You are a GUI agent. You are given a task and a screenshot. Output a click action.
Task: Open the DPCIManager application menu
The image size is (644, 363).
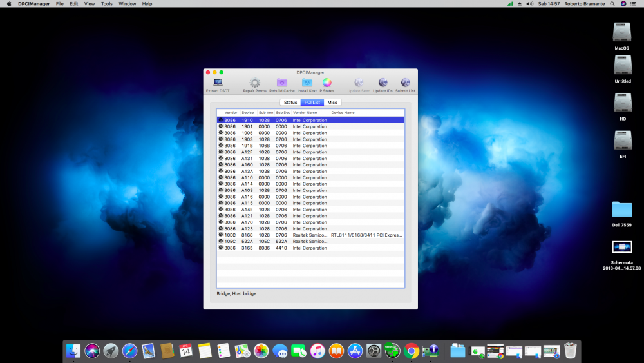point(33,4)
